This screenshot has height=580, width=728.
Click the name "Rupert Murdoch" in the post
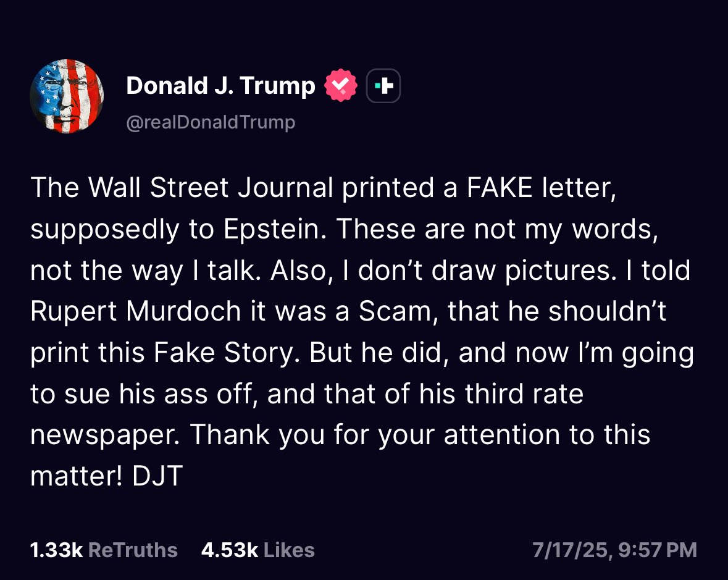coord(135,312)
